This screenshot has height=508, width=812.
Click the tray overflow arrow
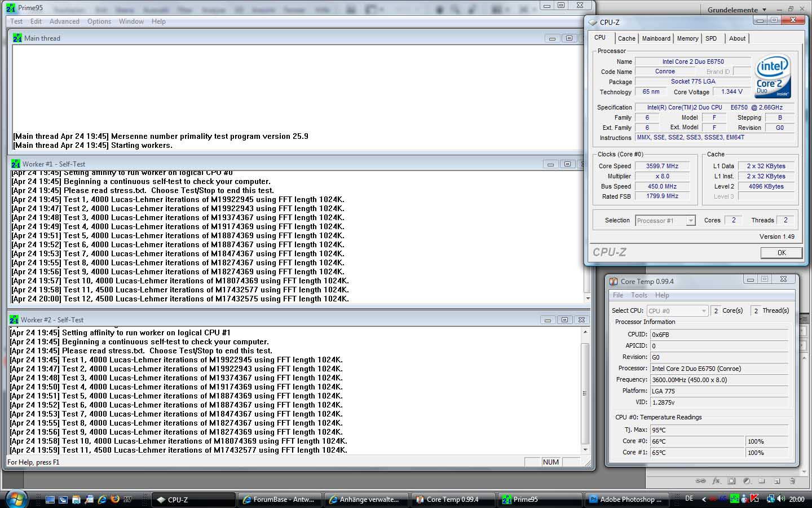[704, 500]
